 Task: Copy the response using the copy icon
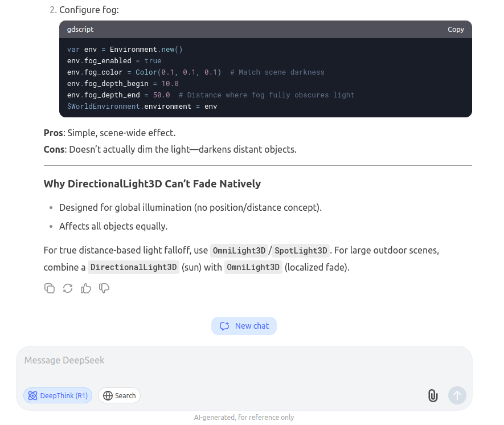(50, 288)
